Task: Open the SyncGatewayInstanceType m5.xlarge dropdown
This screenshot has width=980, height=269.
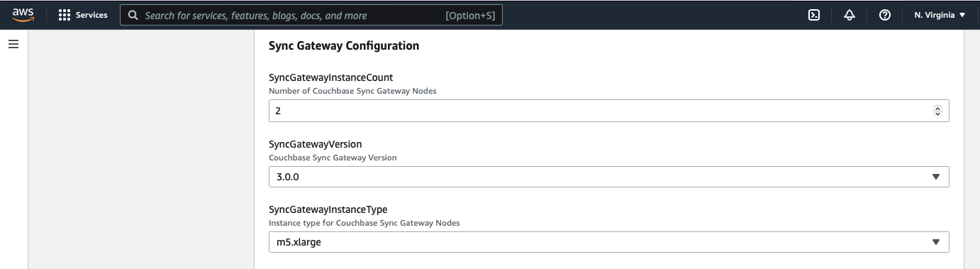Action: (x=608, y=242)
